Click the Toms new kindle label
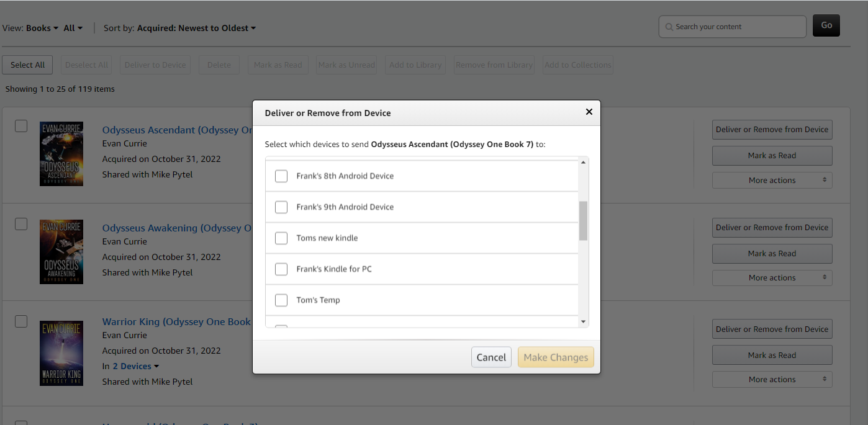The image size is (868, 425). point(327,238)
